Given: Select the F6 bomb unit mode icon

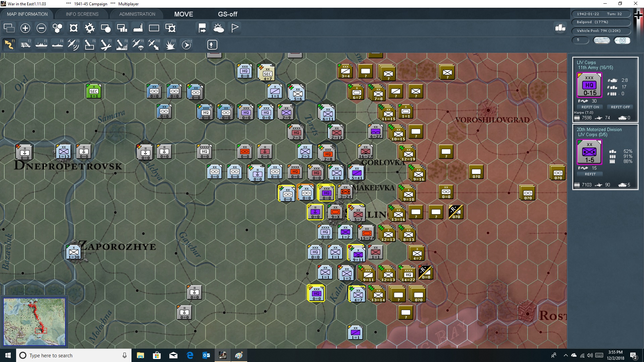Looking at the screenshot, I should pyautogui.click(x=90, y=45).
